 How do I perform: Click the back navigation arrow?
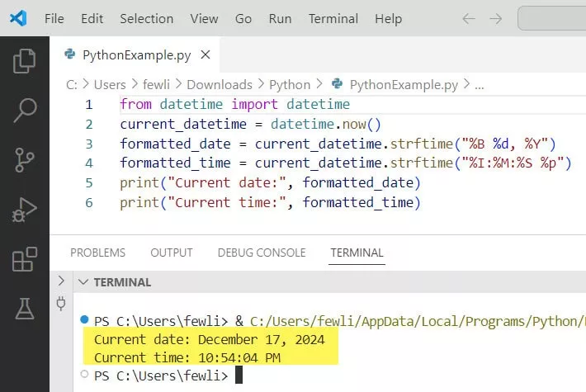tap(468, 18)
